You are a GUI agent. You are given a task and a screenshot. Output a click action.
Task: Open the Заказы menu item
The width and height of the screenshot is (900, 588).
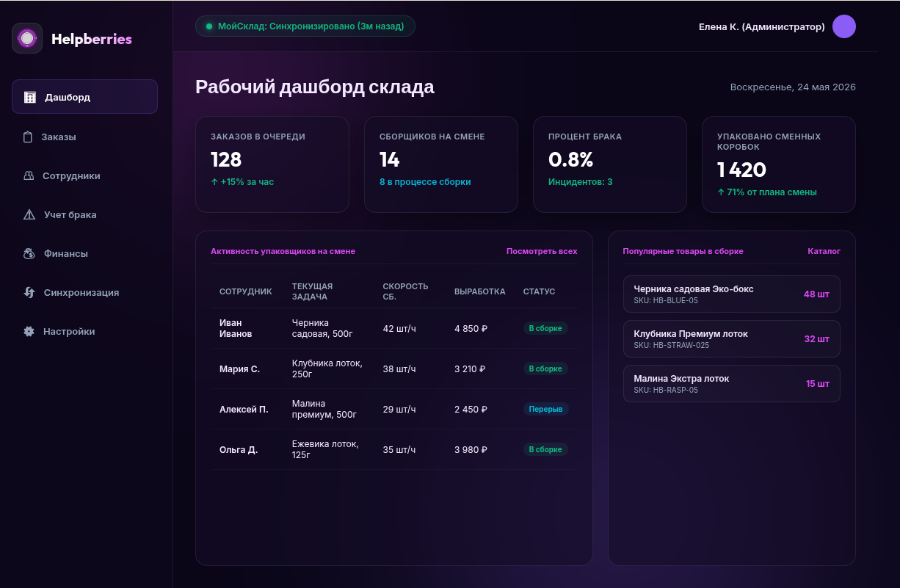click(84, 137)
